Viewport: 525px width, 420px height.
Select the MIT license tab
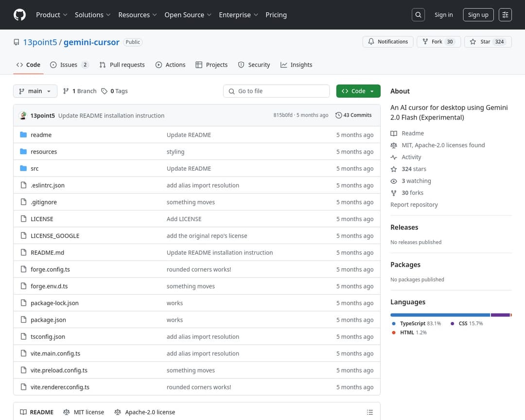(x=84, y=412)
